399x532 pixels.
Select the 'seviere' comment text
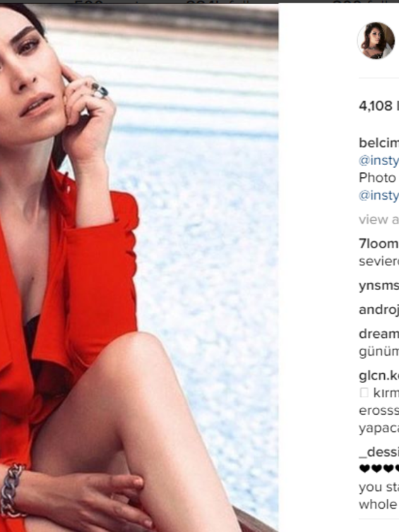coord(379,261)
